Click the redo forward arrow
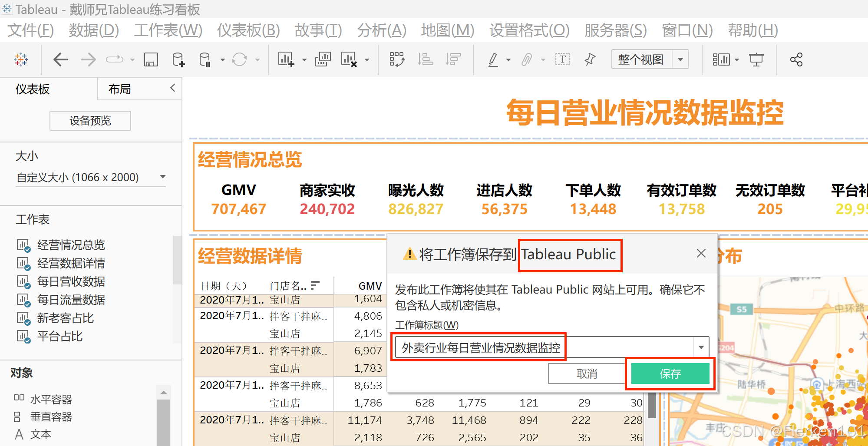Screen dimensions: 868x446 (x=88, y=59)
